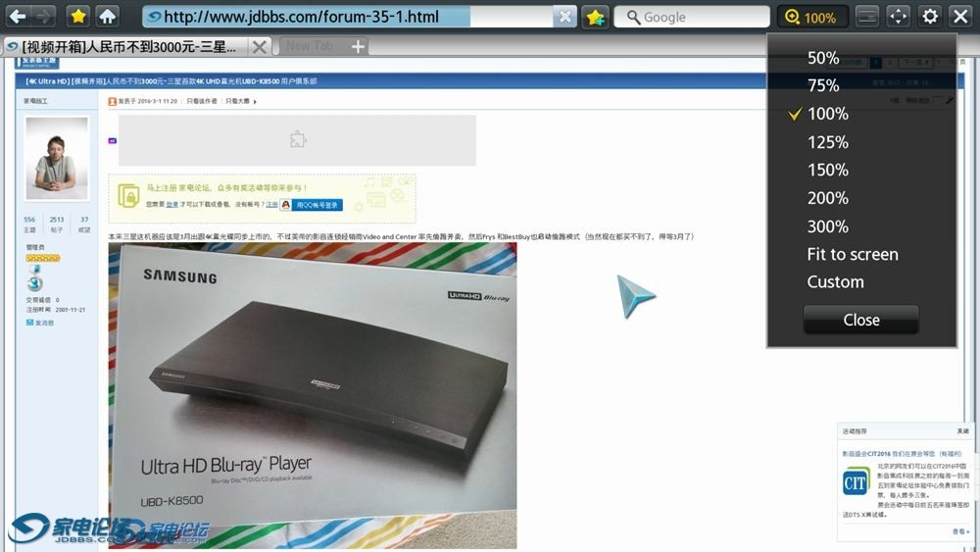Open browser settings gear icon
The image size is (980, 552).
(929, 17)
